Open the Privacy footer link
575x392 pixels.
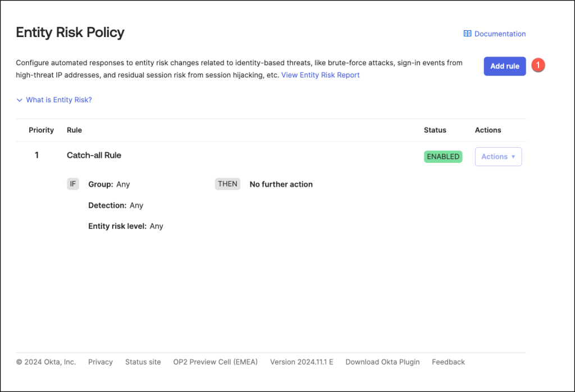[x=101, y=362]
